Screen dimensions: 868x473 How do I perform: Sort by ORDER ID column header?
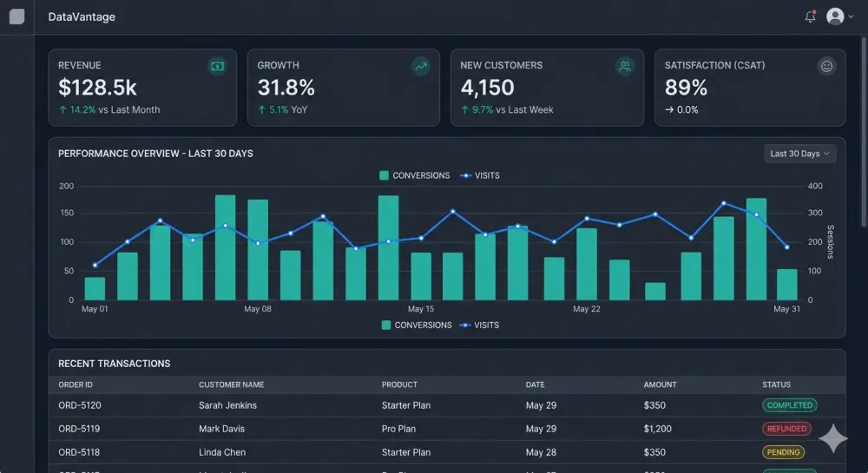76,384
